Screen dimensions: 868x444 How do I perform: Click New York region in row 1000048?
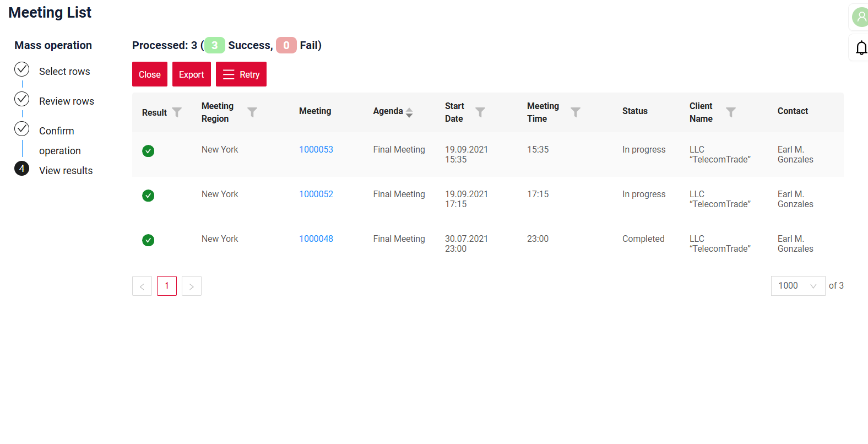coord(220,239)
